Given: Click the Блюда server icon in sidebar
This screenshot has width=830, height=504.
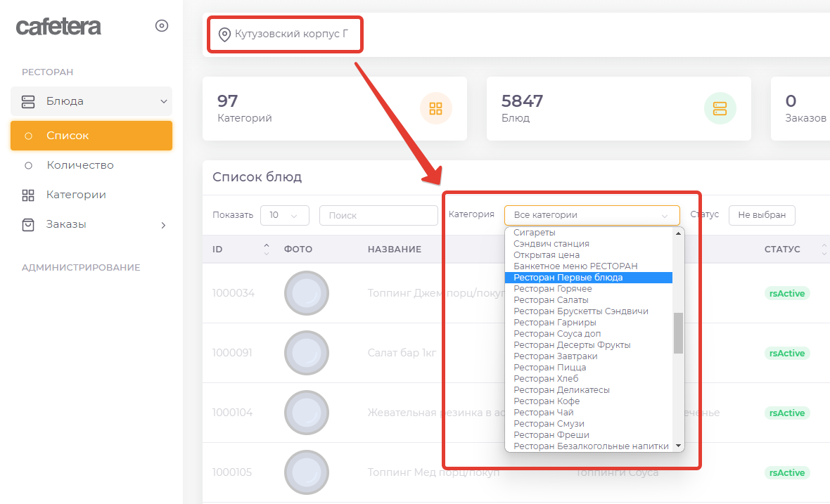Looking at the screenshot, I should pos(28,101).
